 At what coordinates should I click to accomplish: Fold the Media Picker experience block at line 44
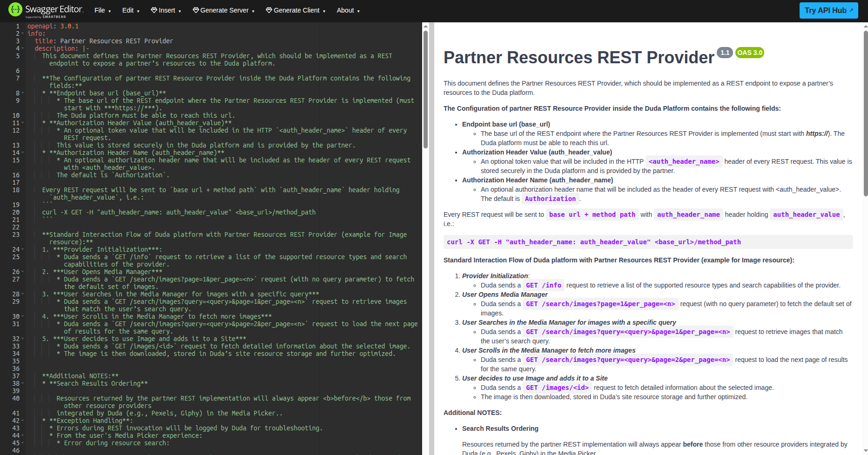coord(22,436)
